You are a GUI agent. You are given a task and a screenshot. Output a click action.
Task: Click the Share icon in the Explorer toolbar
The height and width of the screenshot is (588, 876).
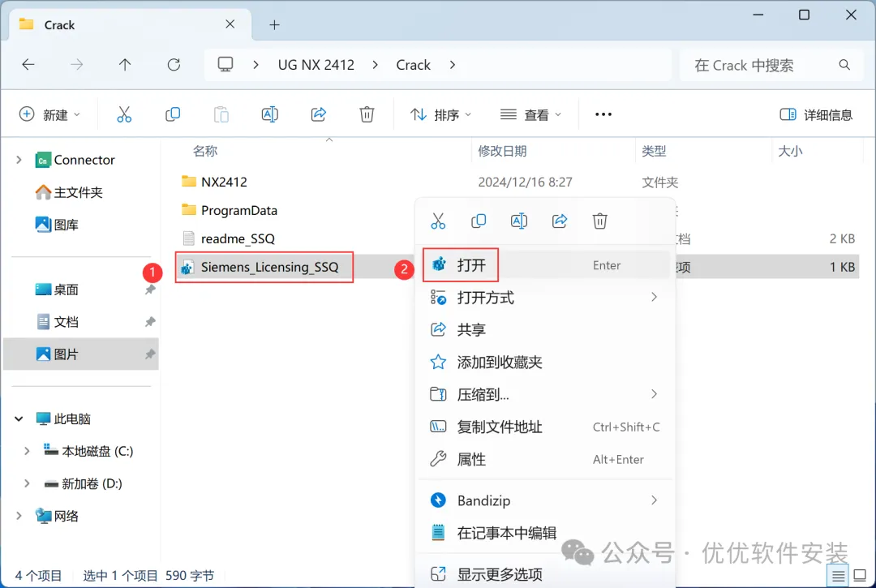[x=319, y=114]
